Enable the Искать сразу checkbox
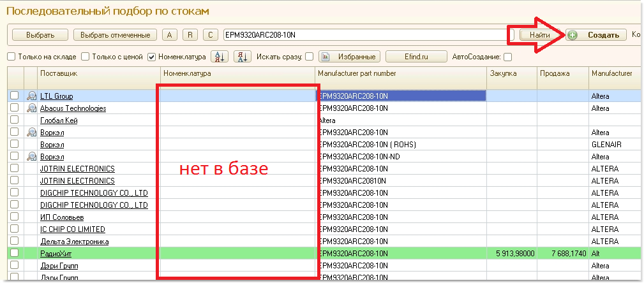Viewport: 644px width, 283px height. [x=310, y=57]
